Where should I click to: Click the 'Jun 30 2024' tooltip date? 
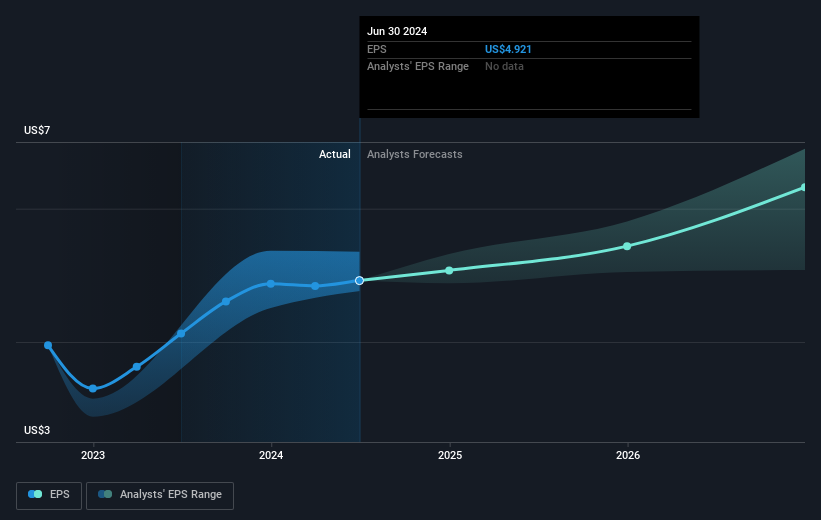click(x=397, y=31)
